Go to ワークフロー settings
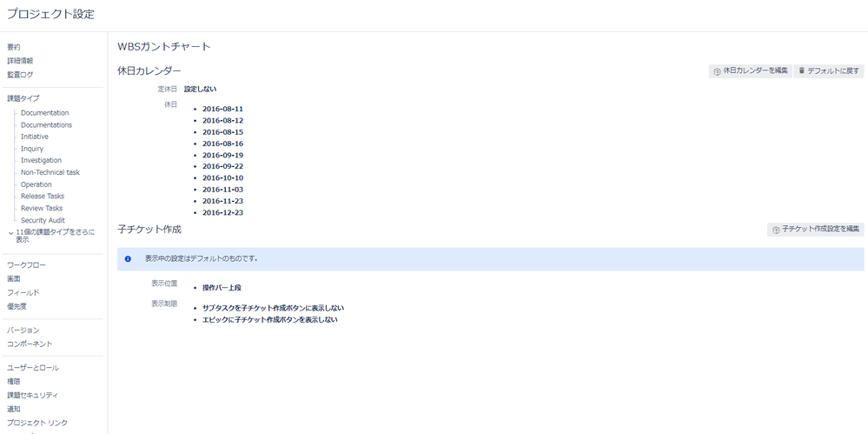868x434 pixels. click(x=26, y=264)
